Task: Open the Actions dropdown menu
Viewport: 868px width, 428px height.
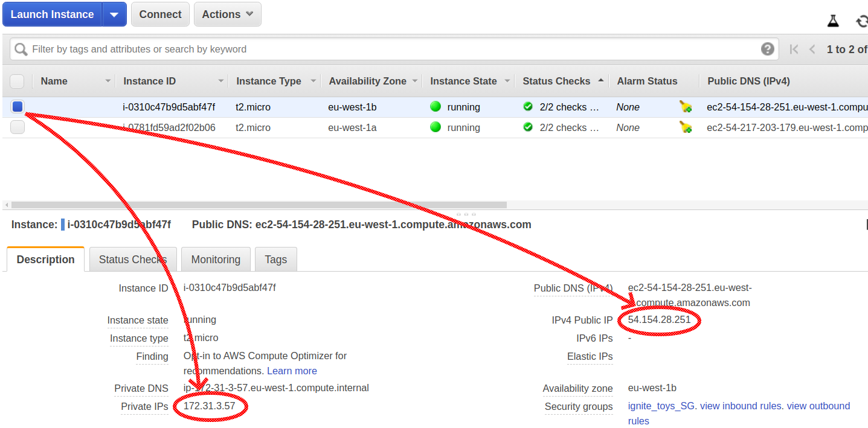Action: tap(227, 14)
